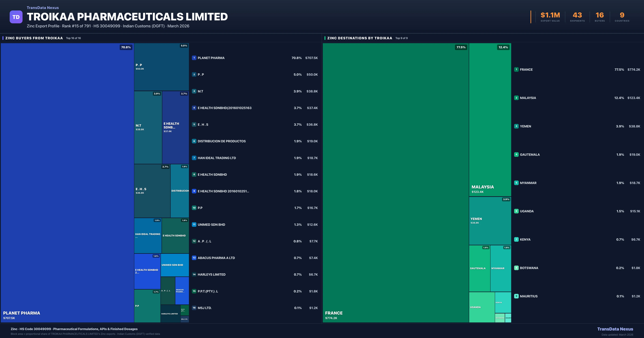644x338 pixels.
Task: Click rank badge 6 beside DISTRIBUCION DE PRODUCTOS
Action: coord(194,141)
